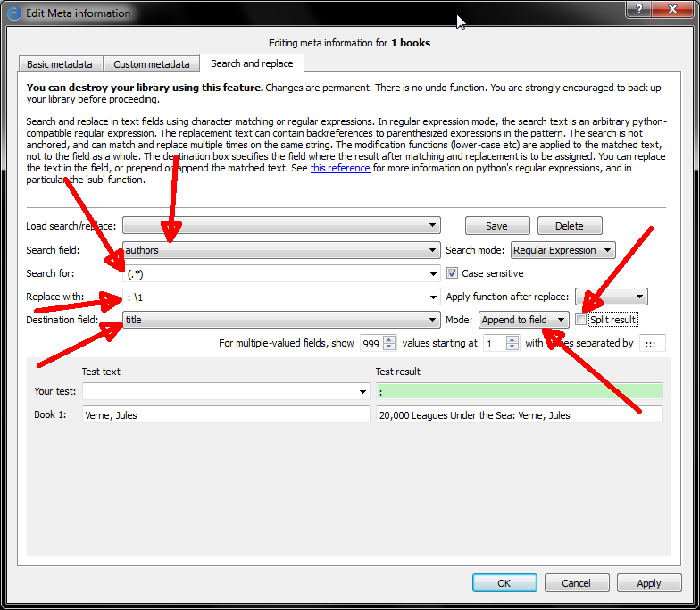Expand the Your test dropdown arrow

click(x=362, y=392)
